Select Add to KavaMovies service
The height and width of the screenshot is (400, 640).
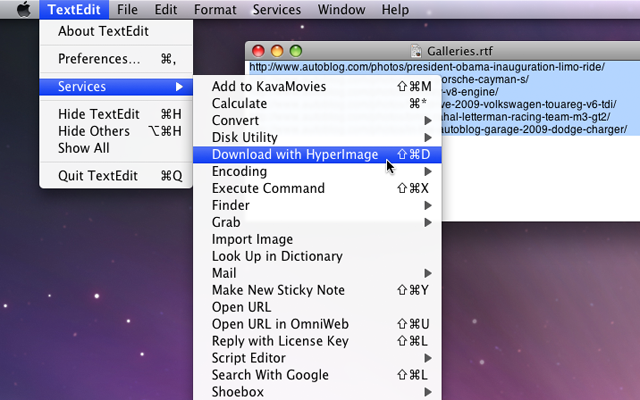[269, 86]
